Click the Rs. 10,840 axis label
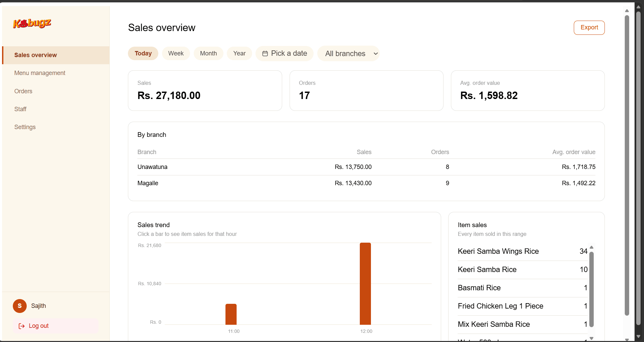 150,284
